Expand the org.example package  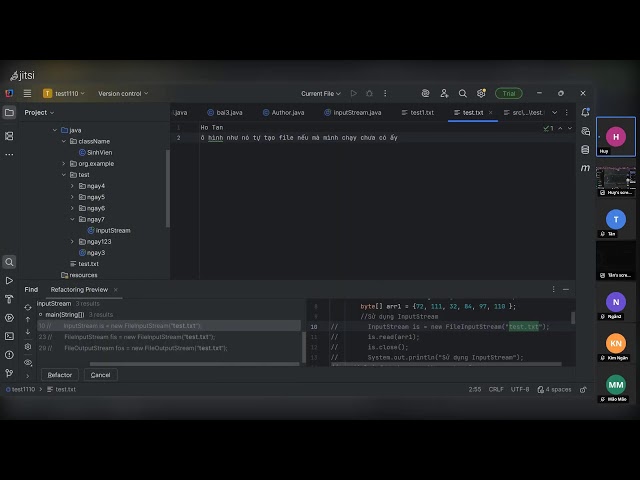click(64, 164)
